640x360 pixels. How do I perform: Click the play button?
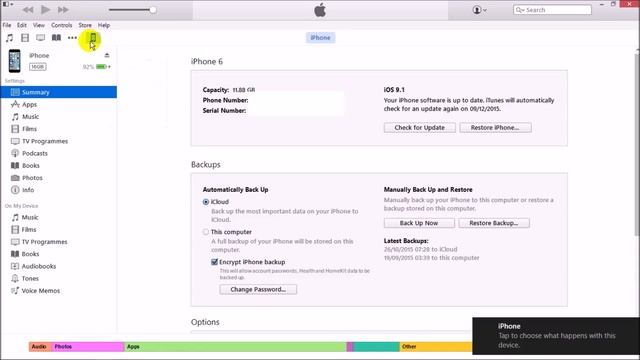click(x=46, y=9)
